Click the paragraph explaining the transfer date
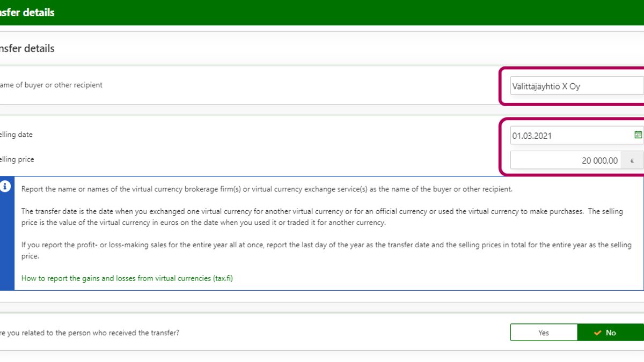This screenshot has height=362, width=644. point(322,217)
